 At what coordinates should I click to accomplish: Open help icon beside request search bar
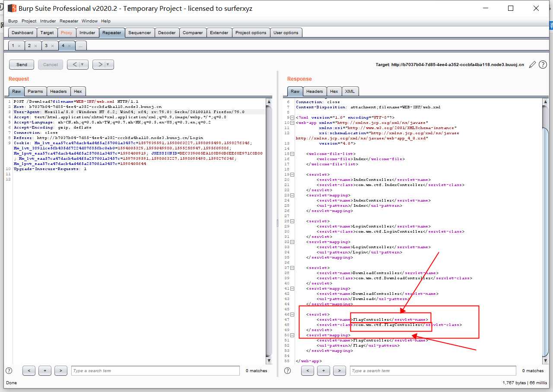click(9, 370)
